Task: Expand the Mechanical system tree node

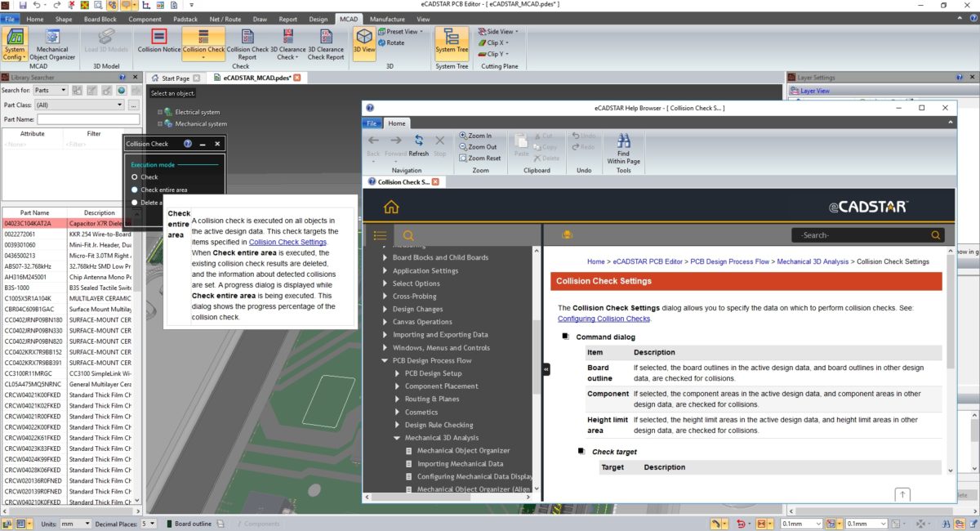Action: (160, 124)
